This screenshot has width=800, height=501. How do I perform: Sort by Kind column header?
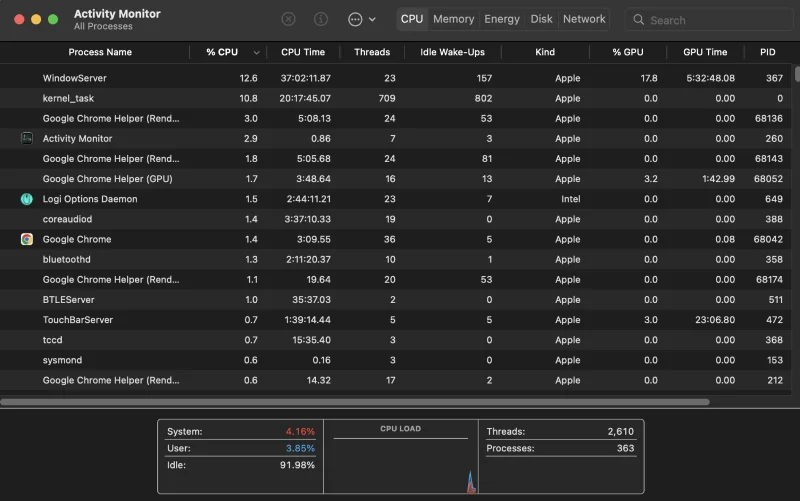545,52
